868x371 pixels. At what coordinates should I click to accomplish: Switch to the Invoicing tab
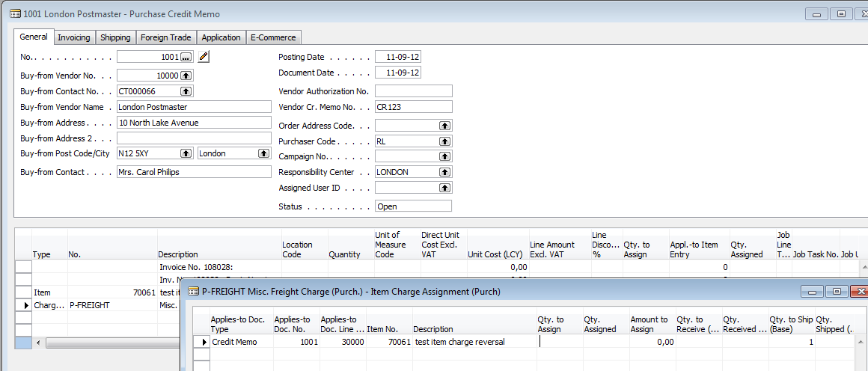coord(74,37)
